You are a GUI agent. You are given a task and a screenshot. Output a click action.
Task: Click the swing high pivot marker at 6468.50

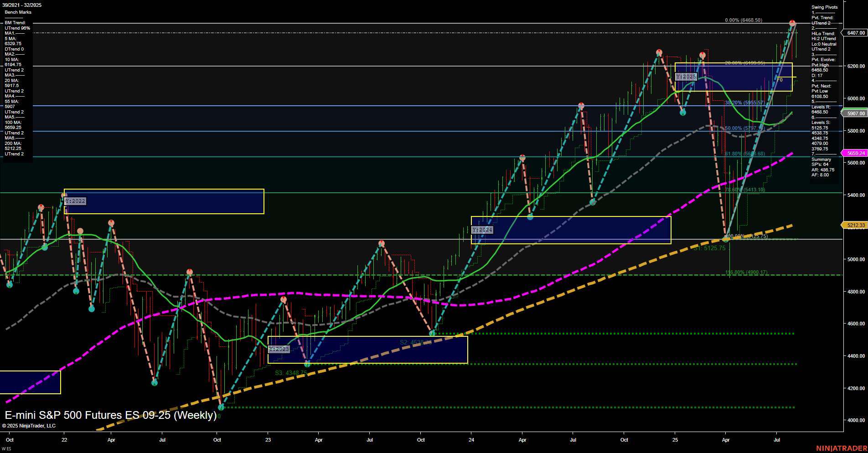pyautogui.click(x=792, y=23)
